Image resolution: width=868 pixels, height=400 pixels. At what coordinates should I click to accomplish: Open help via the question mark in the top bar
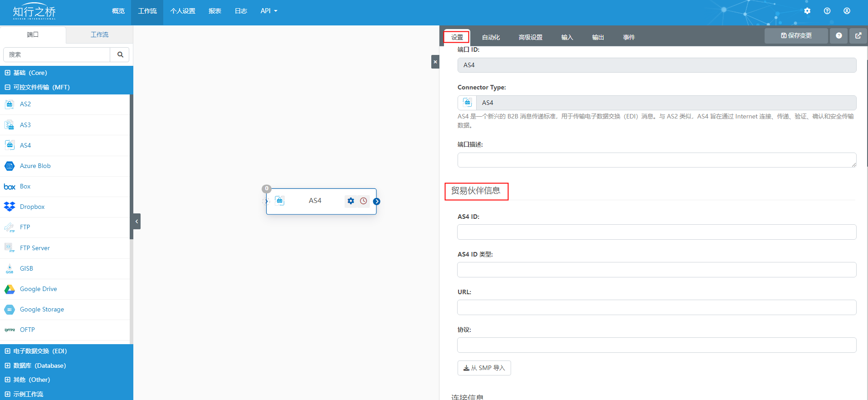coord(827,11)
